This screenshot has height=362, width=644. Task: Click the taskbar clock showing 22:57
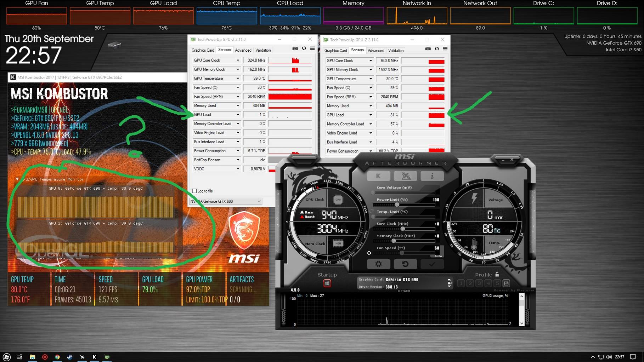[x=620, y=357]
